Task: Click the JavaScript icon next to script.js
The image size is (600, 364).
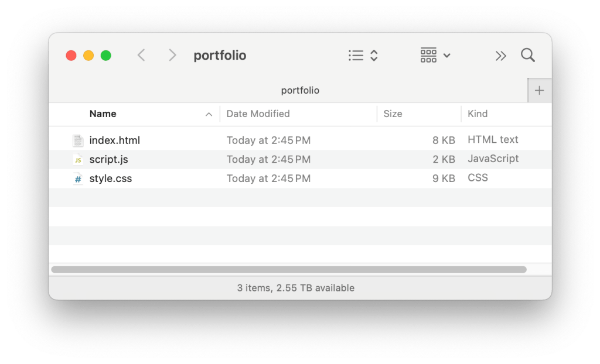Action: tap(79, 159)
